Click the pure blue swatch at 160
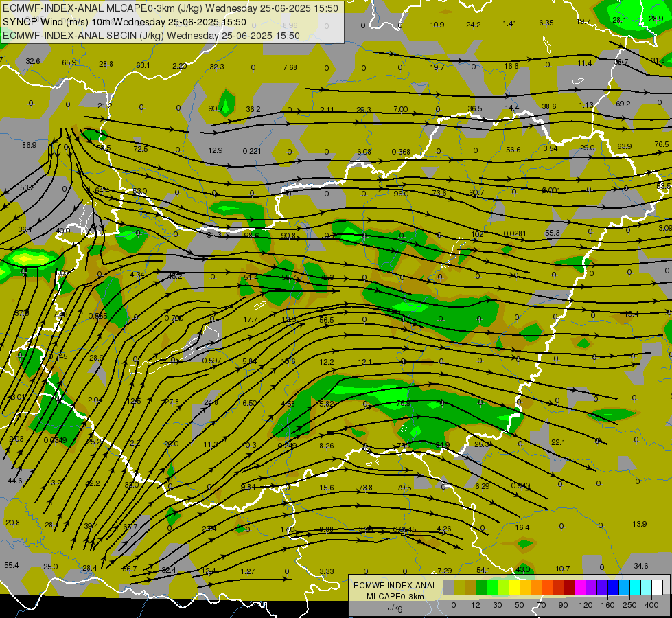Screen dimensions: 672x618 click(613, 587)
